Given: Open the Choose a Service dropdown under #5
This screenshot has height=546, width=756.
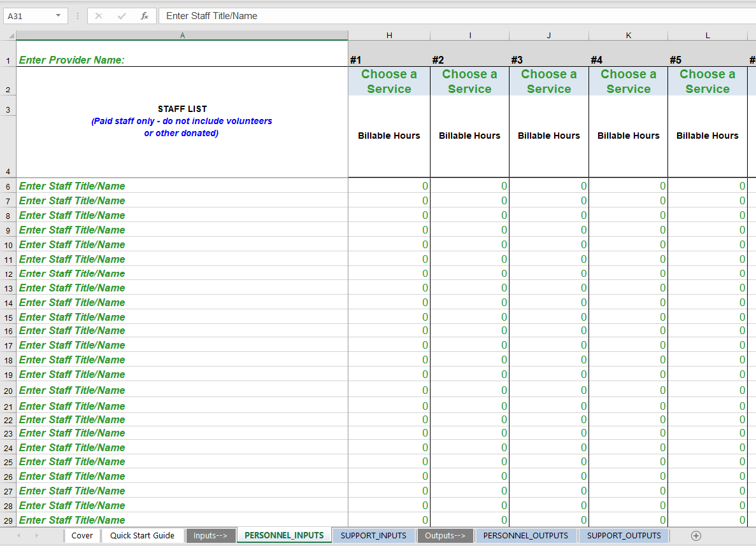Looking at the screenshot, I should pyautogui.click(x=708, y=81).
